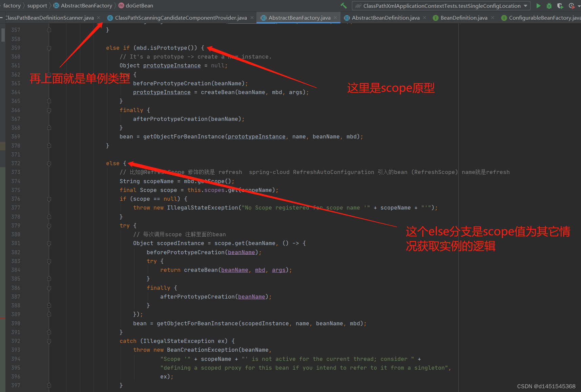Click line number 370 in the gutter

[x=16, y=146]
